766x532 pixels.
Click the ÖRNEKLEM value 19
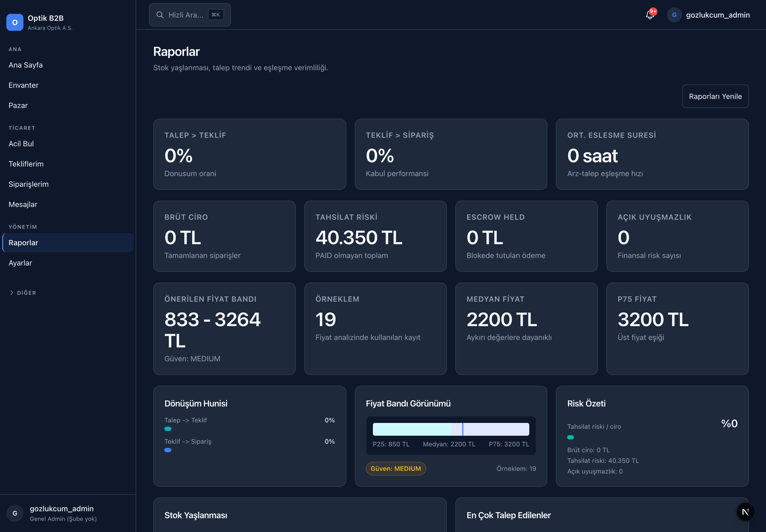point(326,320)
